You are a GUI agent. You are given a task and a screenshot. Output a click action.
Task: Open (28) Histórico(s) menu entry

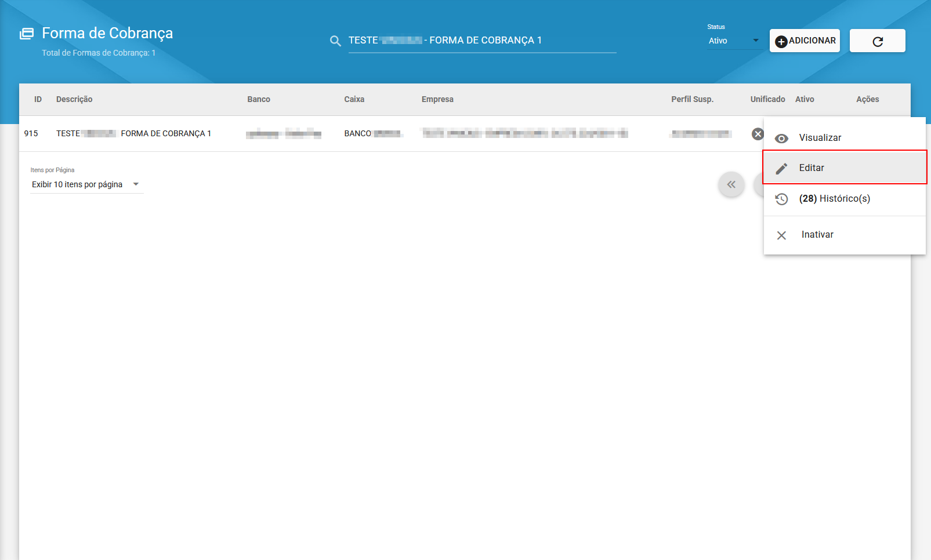point(834,199)
